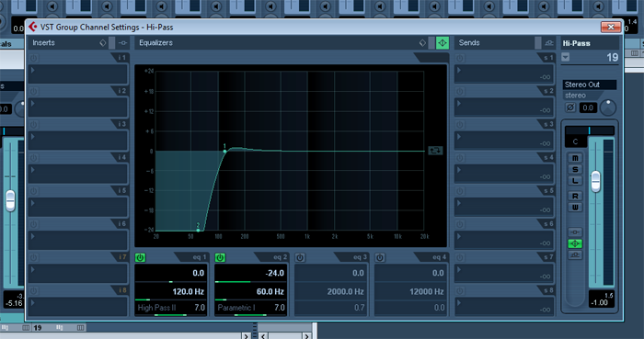Disable the eq 2 band power button
Screen dimensions: 644x339
click(220, 257)
